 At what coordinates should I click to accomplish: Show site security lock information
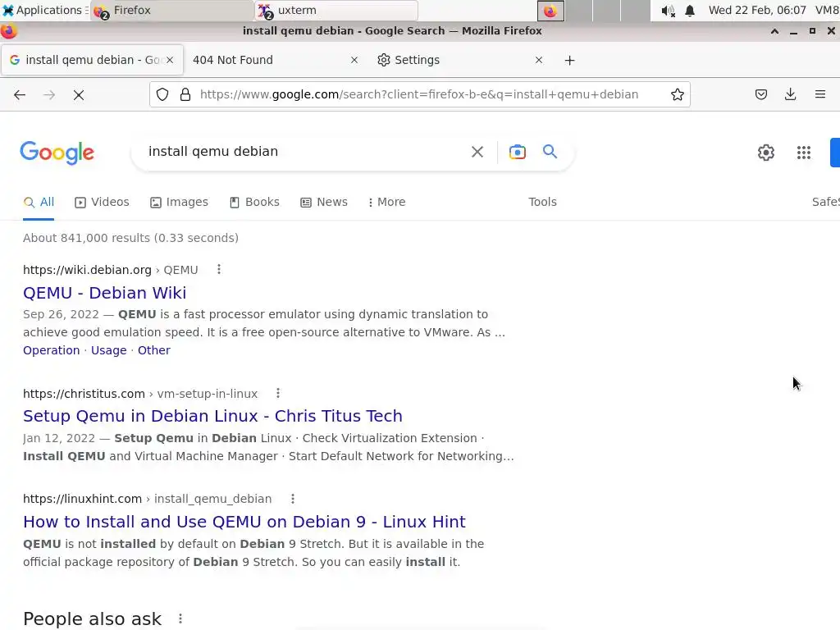(x=185, y=95)
